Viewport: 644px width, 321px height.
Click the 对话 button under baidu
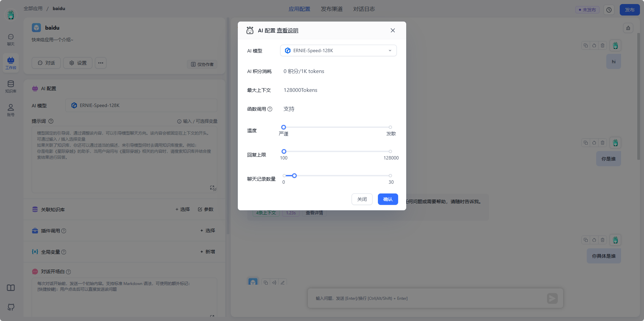click(x=46, y=63)
